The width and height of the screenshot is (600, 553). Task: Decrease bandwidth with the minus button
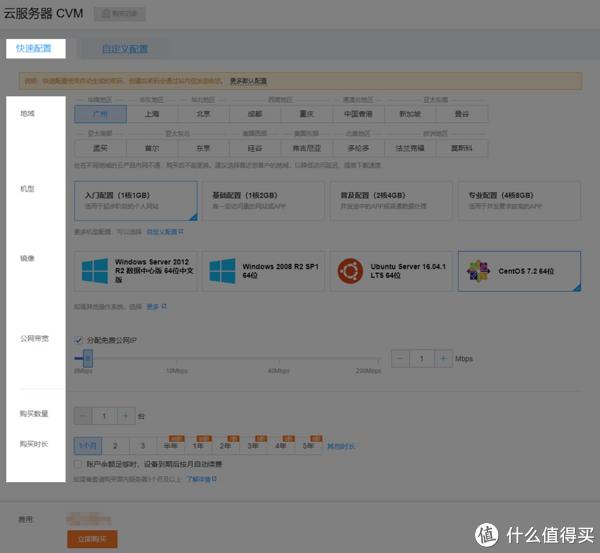click(x=400, y=359)
